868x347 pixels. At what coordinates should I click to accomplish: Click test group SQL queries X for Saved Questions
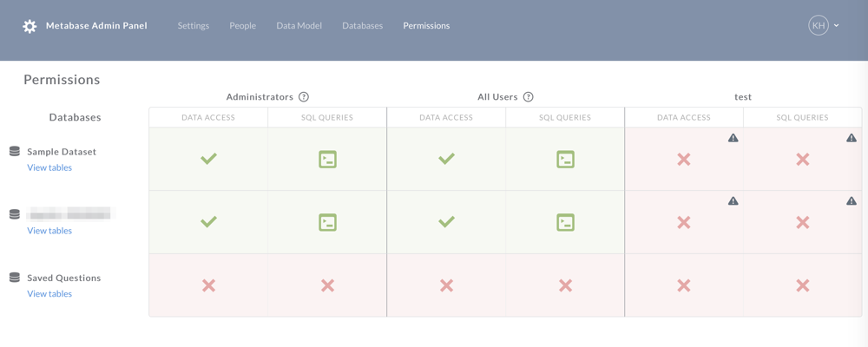pos(803,285)
